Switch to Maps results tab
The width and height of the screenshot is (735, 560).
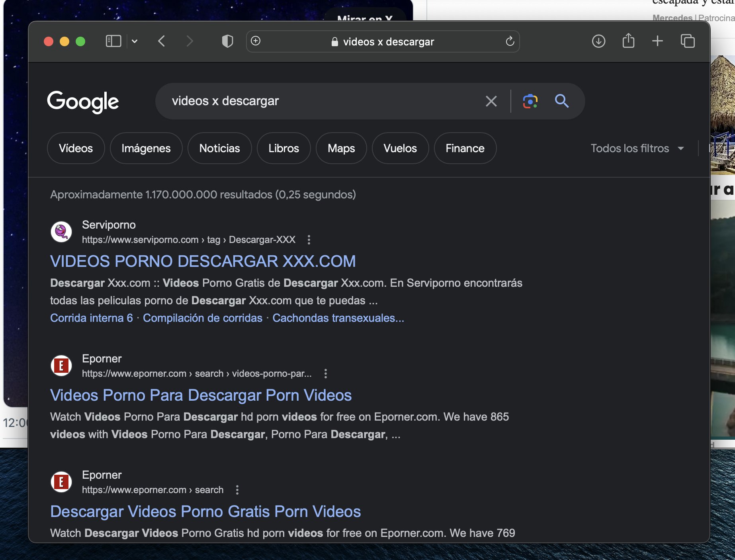click(x=341, y=148)
